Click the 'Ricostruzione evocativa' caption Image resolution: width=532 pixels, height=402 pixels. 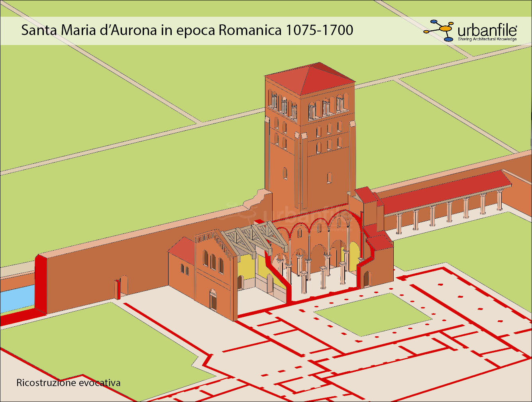pos(68,383)
